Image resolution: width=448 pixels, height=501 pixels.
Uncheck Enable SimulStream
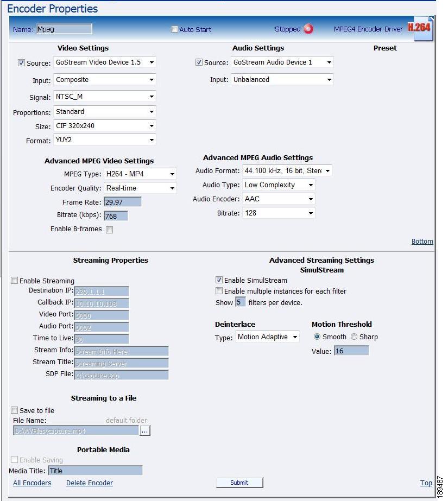pos(219,280)
